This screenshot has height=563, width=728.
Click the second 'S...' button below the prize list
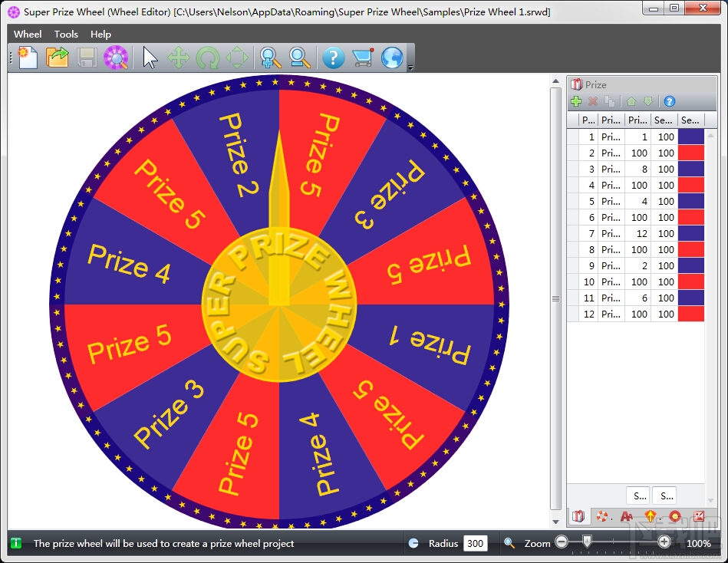click(x=666, y=496)
